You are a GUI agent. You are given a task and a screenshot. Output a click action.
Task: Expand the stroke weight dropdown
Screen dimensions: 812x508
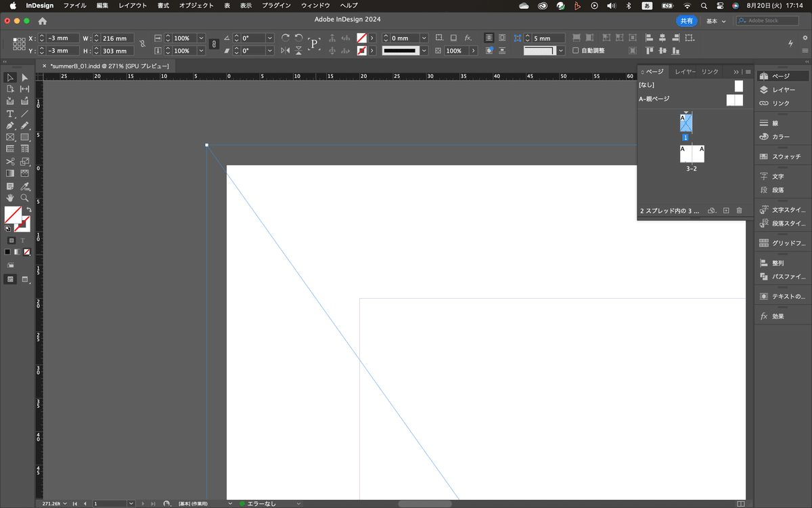[x=424, y=38]
